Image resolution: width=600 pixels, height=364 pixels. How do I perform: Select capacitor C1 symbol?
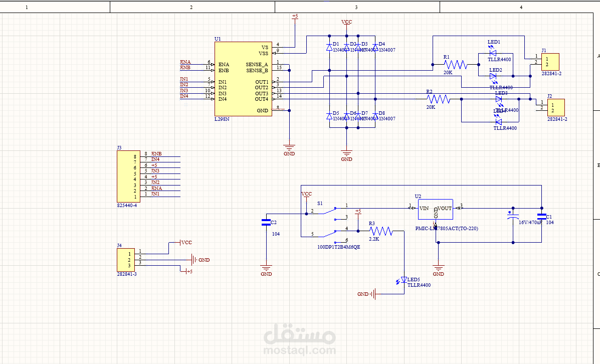pyautogui.click(x=541, y=217)
